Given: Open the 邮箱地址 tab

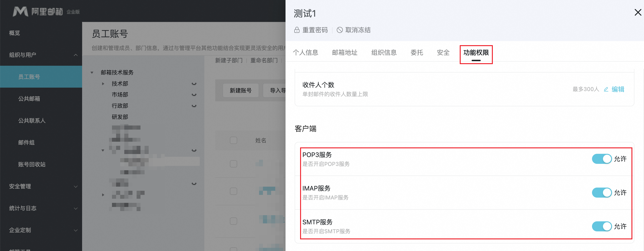Looking at the screenshot, I should (345, 52).
